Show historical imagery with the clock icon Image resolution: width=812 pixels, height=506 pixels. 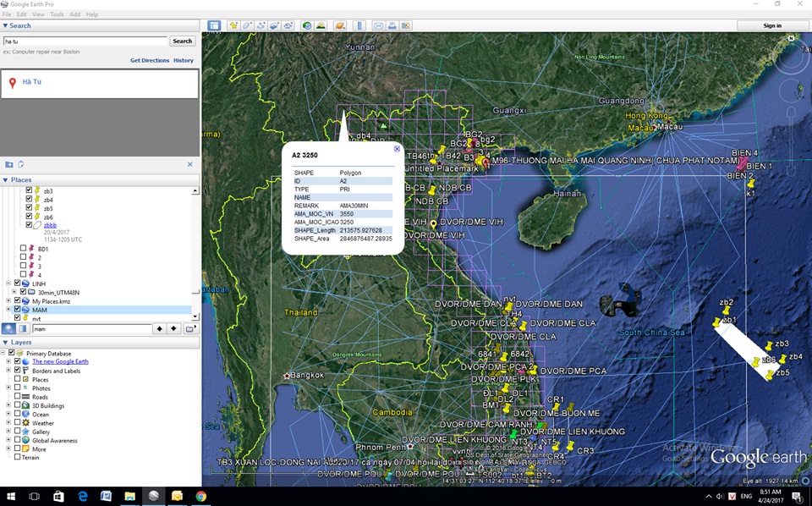[x=307, y=25]
